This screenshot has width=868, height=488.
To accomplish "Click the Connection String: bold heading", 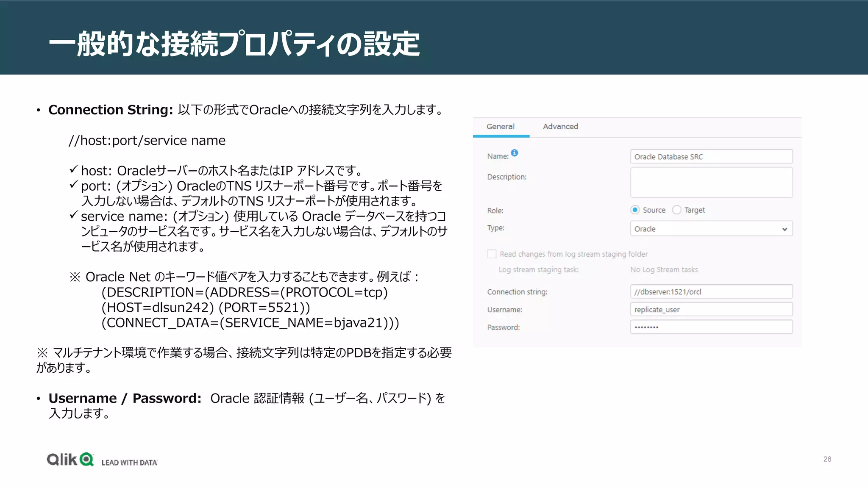I will point(111,110).
